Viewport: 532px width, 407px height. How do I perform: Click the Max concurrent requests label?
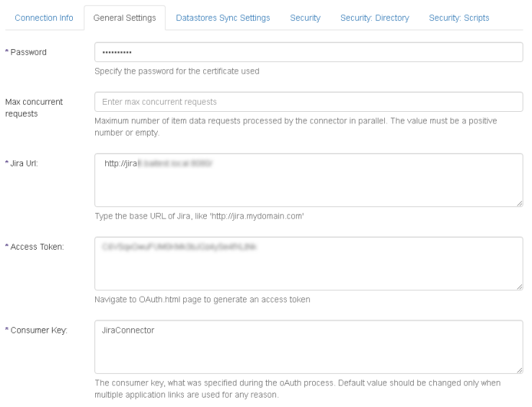32,108
